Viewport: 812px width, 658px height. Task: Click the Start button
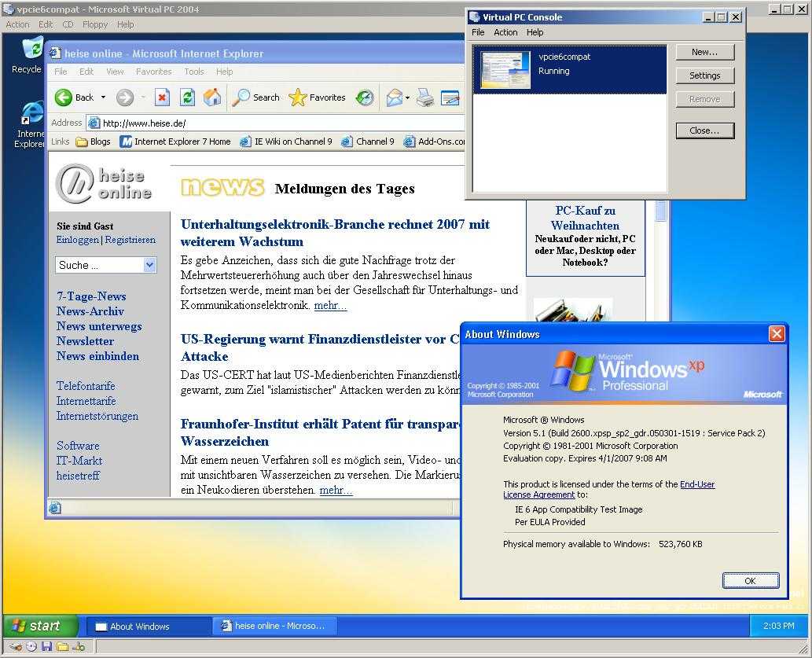41,626
